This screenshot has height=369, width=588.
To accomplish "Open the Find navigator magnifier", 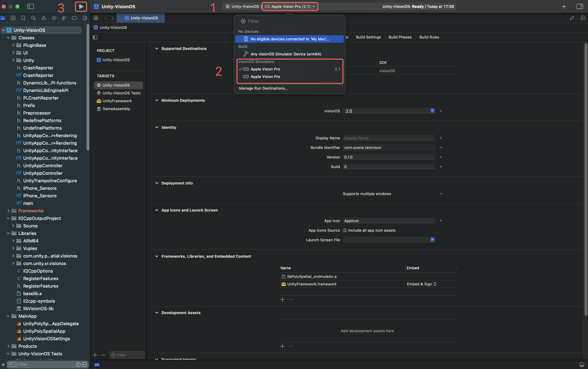I will click(34, 18).
